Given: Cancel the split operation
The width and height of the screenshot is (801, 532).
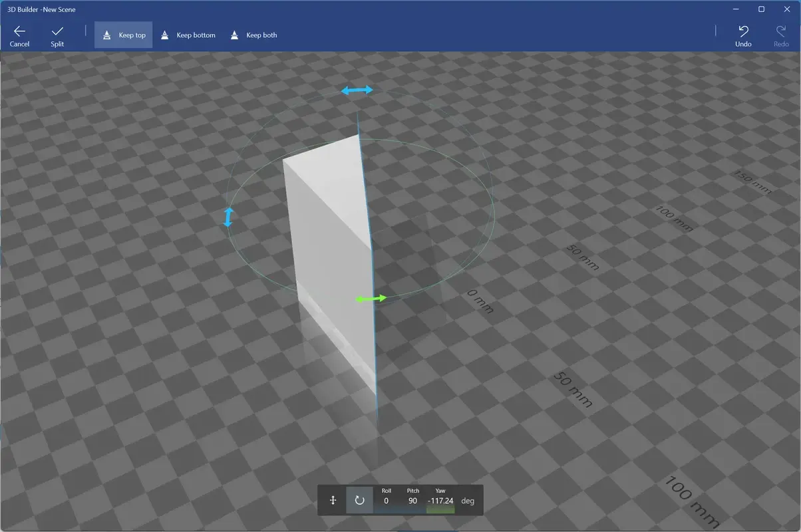Looking at the screenshot, I should pos(19,35).
